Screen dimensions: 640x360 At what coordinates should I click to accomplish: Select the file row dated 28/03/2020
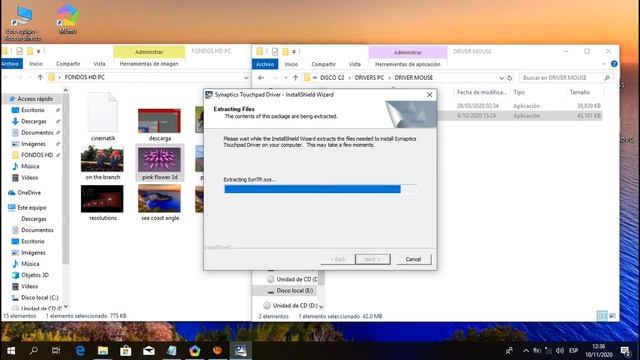point(519,106)
